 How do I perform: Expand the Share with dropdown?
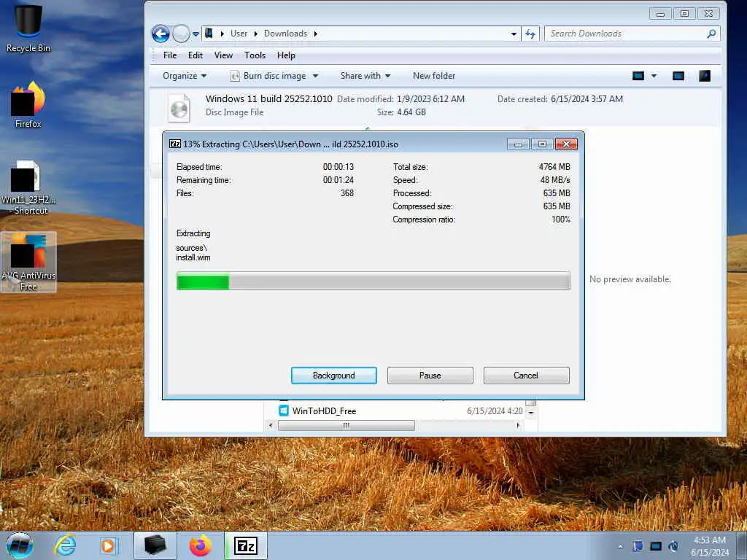pyautogui.click(x=365, y=76)
